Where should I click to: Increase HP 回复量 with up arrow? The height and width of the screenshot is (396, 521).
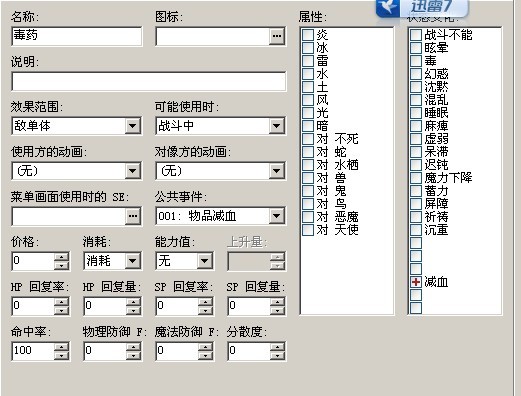click(x=133, y=302)
